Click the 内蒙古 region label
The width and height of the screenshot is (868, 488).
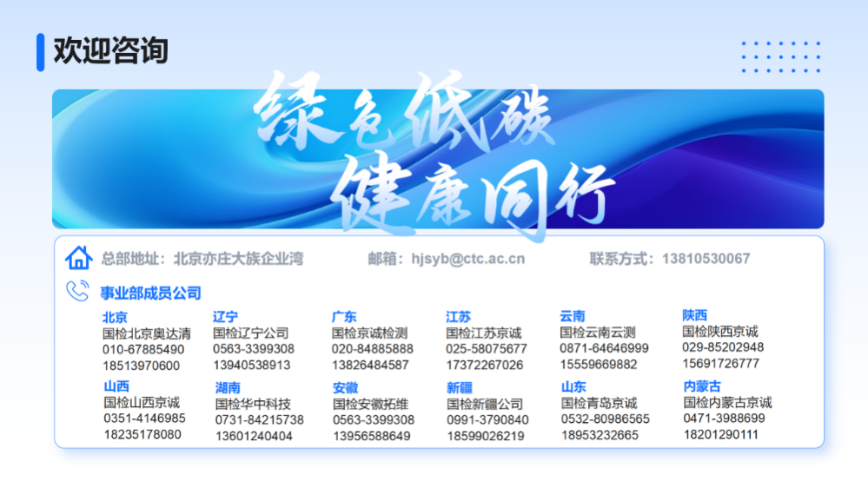tap(702, 386)
